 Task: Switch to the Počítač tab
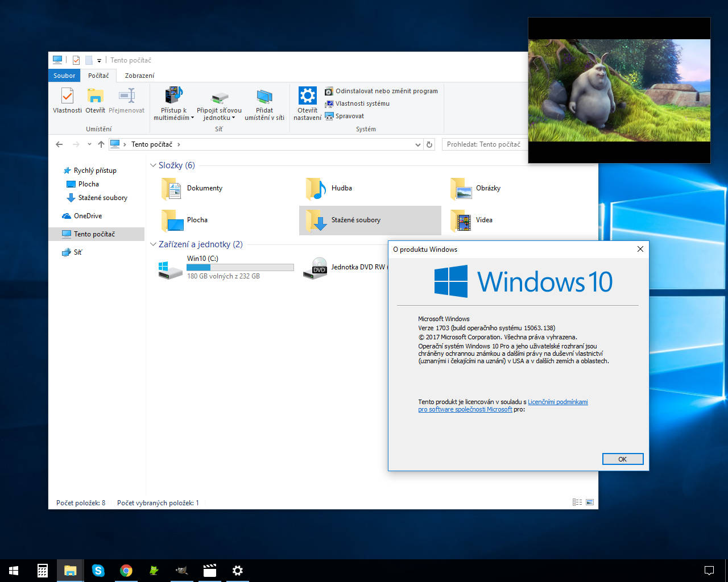pyautogui.click(x=98, y=76)
